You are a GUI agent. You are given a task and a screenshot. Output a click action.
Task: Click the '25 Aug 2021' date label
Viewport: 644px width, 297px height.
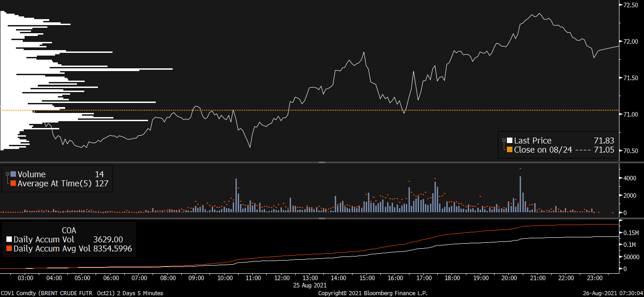click(311, 285)
